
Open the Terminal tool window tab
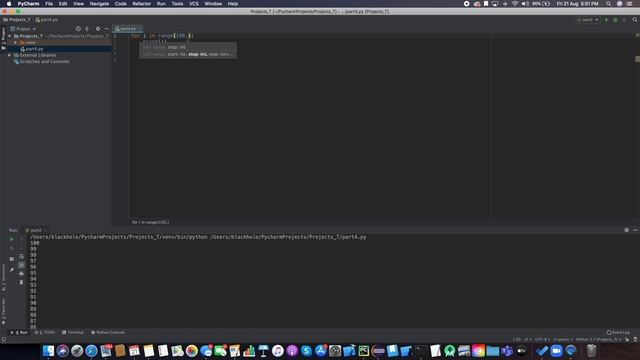[x=73, y=332]
